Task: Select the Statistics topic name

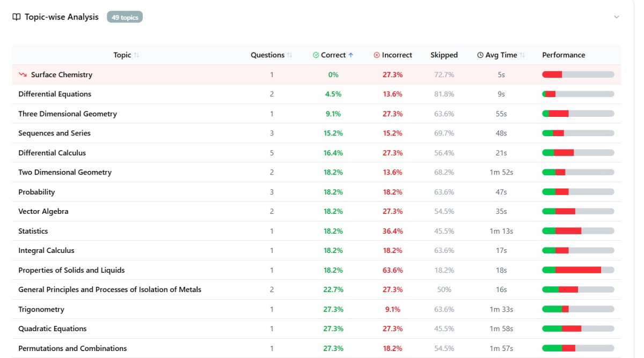Action: pos(33,231)
